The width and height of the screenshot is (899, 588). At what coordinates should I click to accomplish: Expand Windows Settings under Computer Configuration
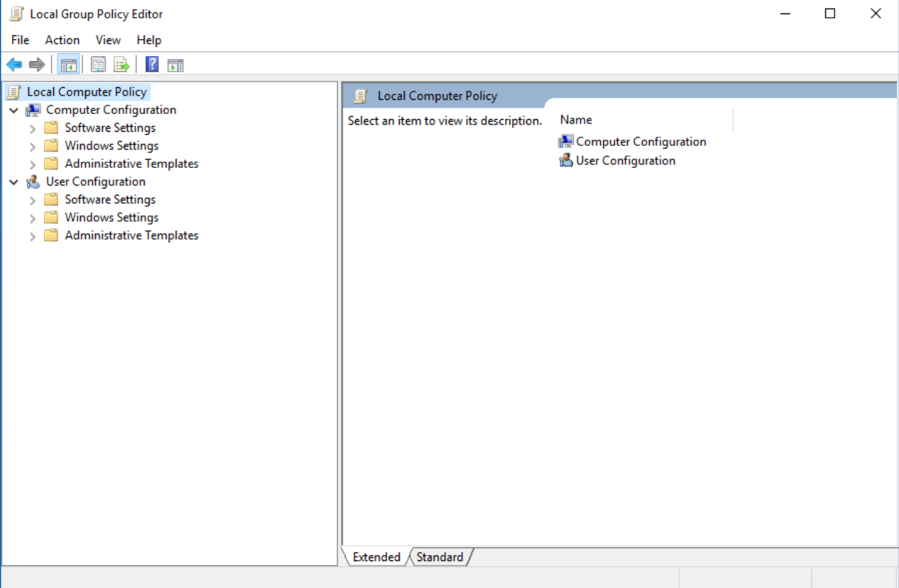33,146
